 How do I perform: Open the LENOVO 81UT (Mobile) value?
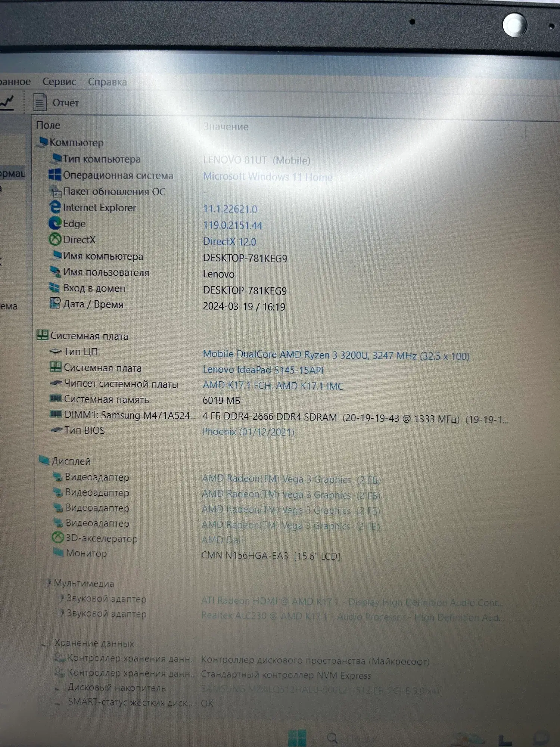pos(257,161)
